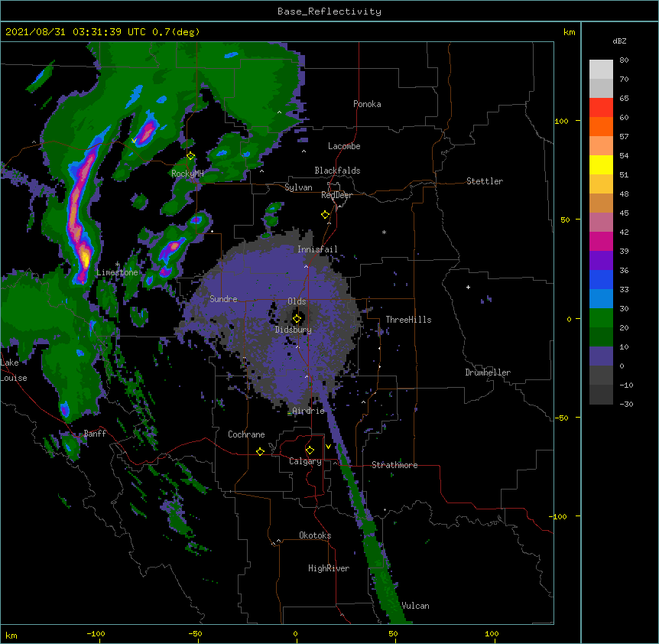The image size is (659, 644).
Task: Click the asterisk marker above Limestone label
Action: 117,265
